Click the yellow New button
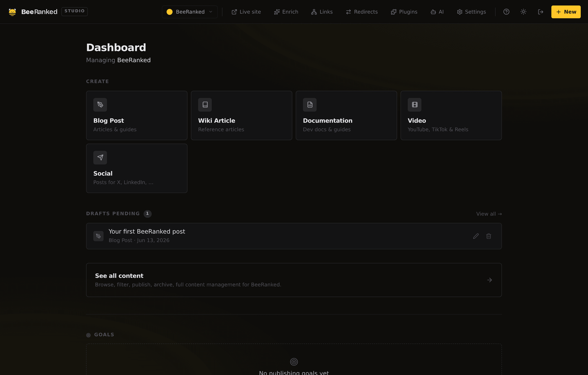Screen dimensions: 588x375 566,12
